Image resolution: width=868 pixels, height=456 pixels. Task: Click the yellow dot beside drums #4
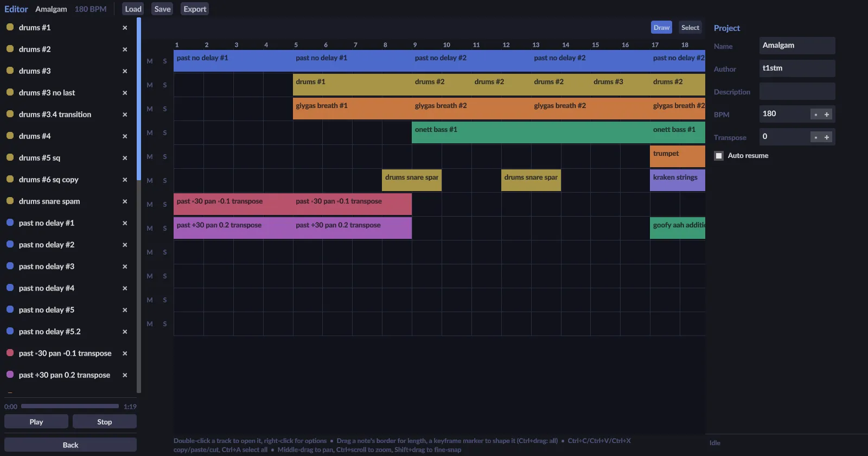click(10, 135)
